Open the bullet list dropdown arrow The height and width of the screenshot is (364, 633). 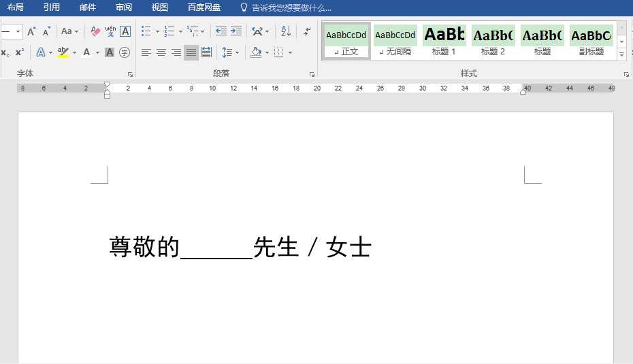157,31
